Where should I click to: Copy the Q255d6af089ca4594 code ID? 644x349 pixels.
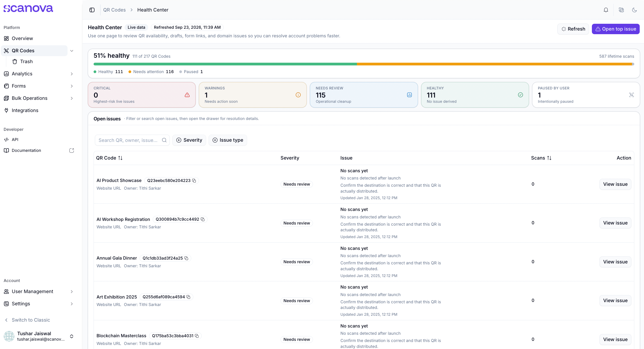[189, 297]
